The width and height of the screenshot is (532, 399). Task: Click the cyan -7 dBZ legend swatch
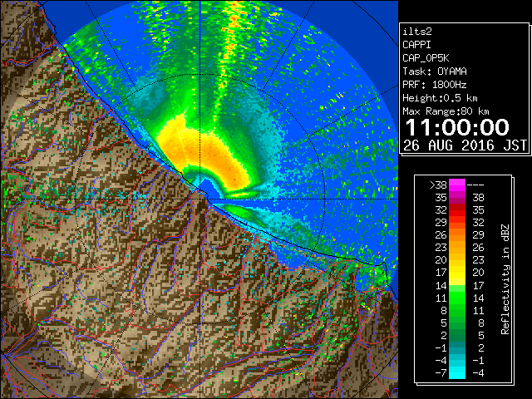pos(457,373)
